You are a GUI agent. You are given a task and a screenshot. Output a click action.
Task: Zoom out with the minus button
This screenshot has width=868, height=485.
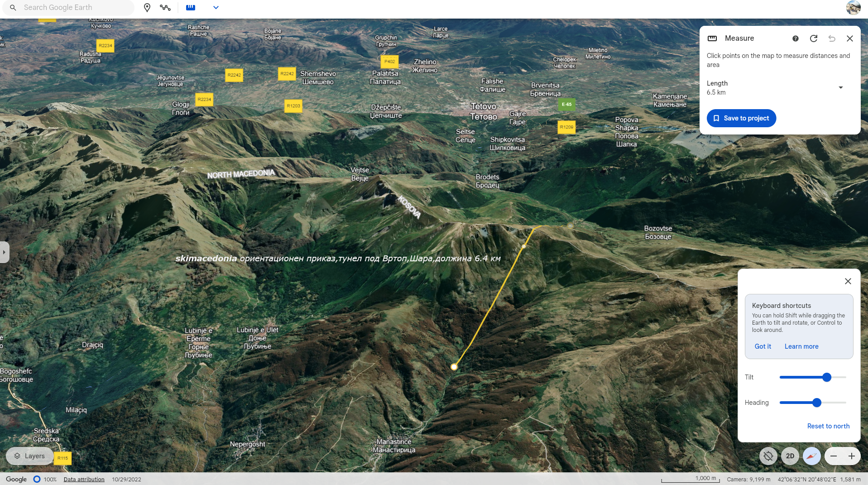(834, 456)
